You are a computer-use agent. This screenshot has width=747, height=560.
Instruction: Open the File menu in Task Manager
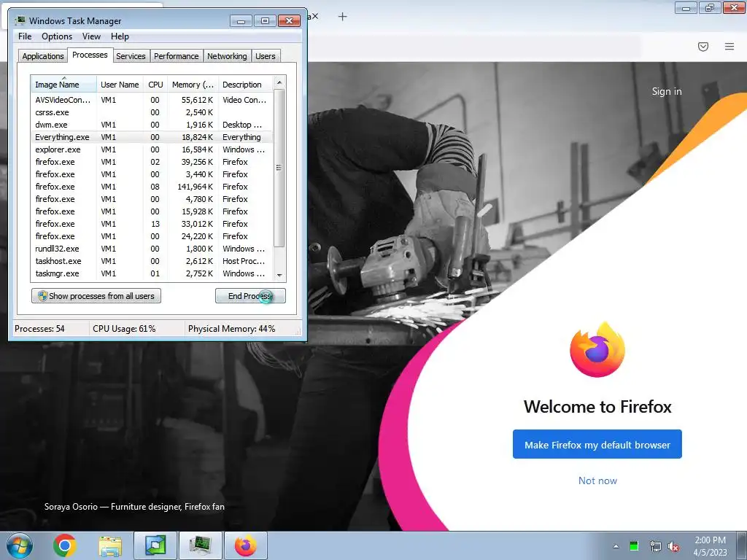pos(25,36)
